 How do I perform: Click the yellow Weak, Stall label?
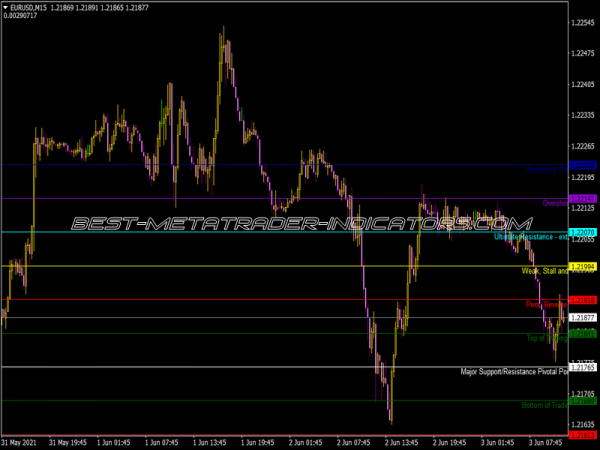(544, 271)
